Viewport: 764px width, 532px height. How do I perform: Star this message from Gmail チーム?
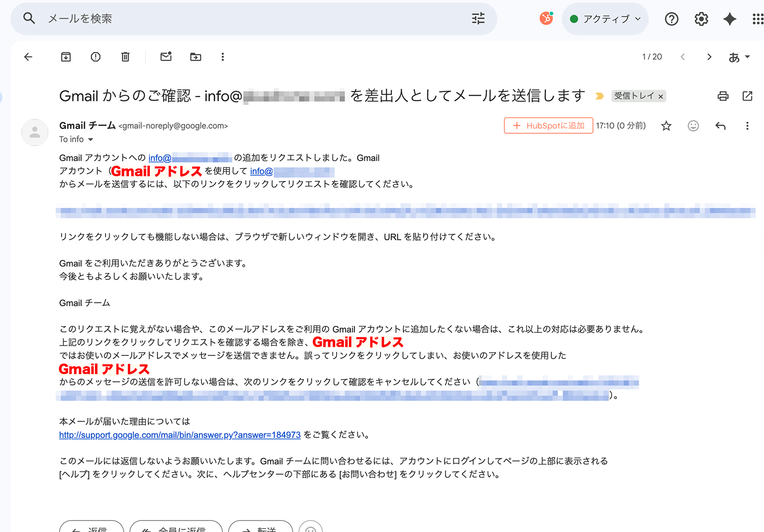[x=666, y=126]
